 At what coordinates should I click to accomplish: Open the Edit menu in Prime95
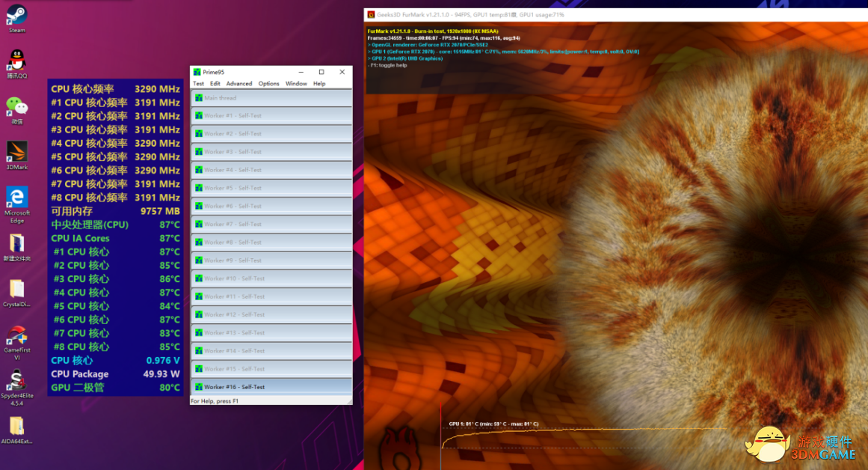tap(215, 84)
